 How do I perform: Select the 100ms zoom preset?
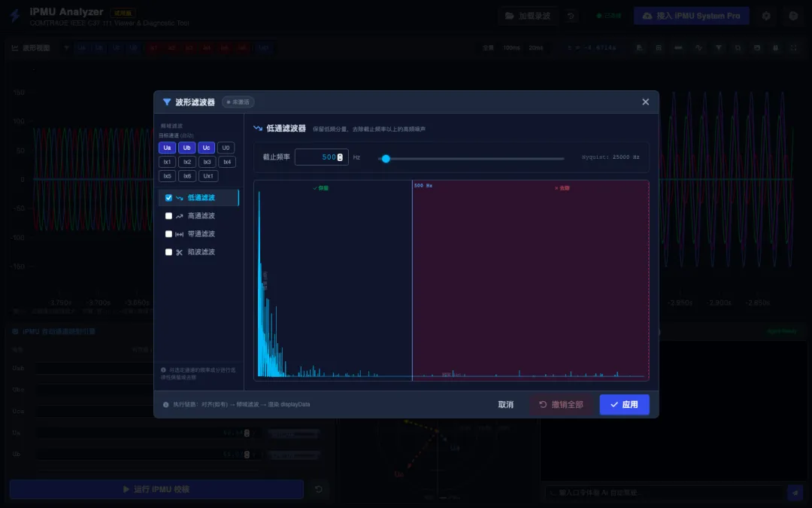(x=512, y=47)
